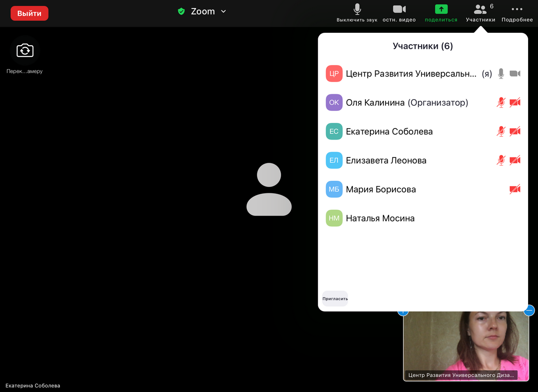Open the green share screen icon
538x392 pixels.
[x=441, y=9]
